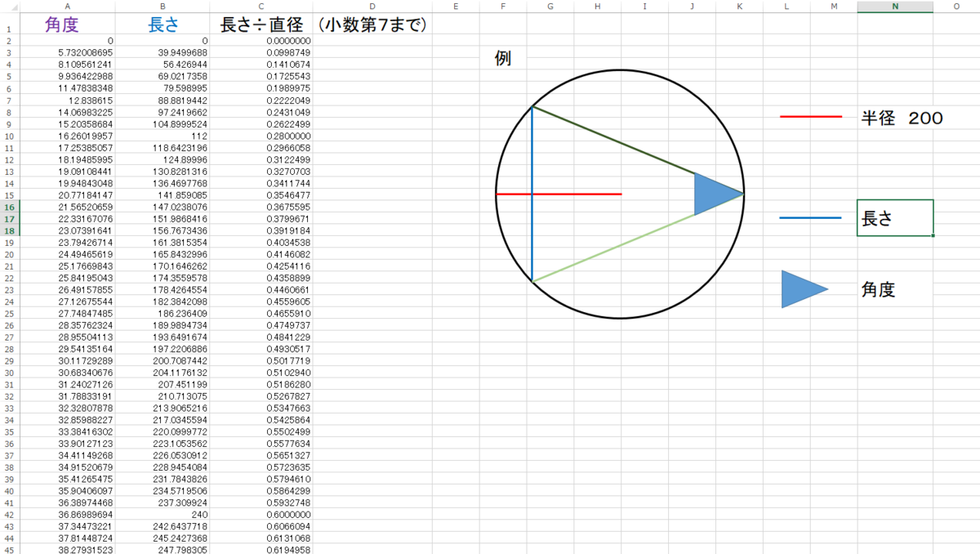The height and width of the screenshot is (554, 980).
Task: Select the blue length line in legend
Action: (810, 218)
